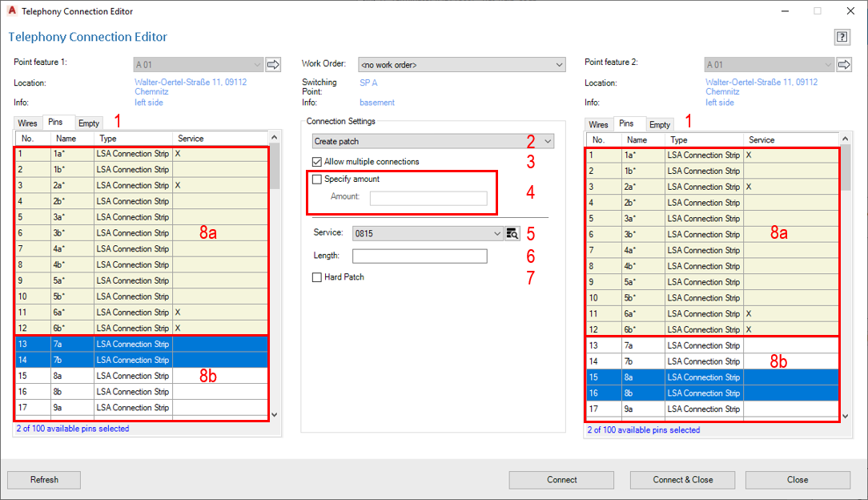Click the Amount input field

pos(428,198)
